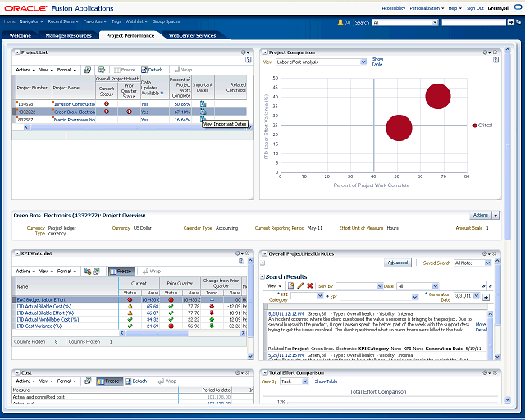Click the upper red Critical bubble in chart
Viewport: 525px width, 420px height.
tap(438, 97)
